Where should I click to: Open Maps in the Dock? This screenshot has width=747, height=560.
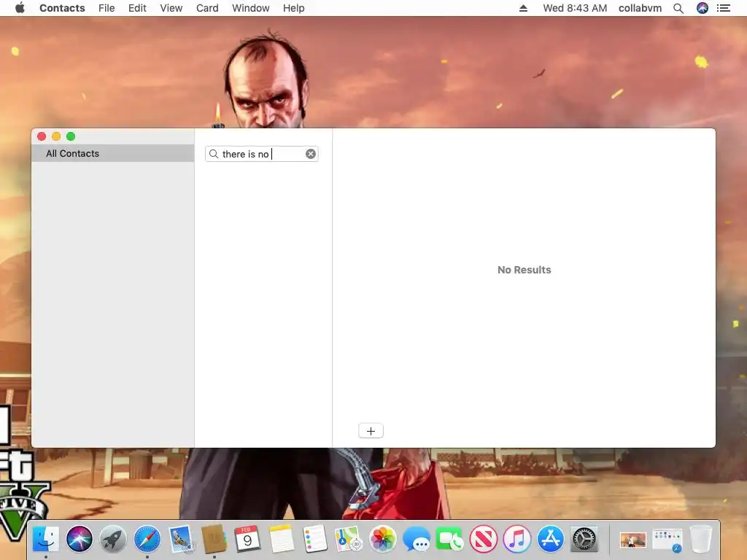tap(349, 539)
